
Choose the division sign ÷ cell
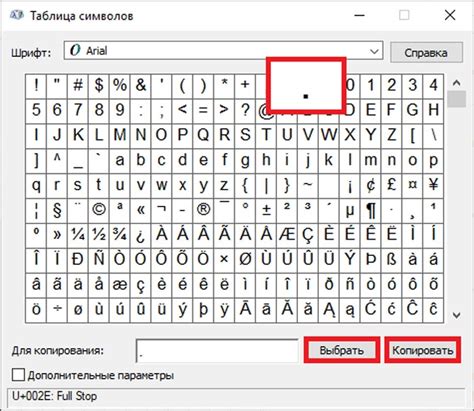(x=57, y=311)
